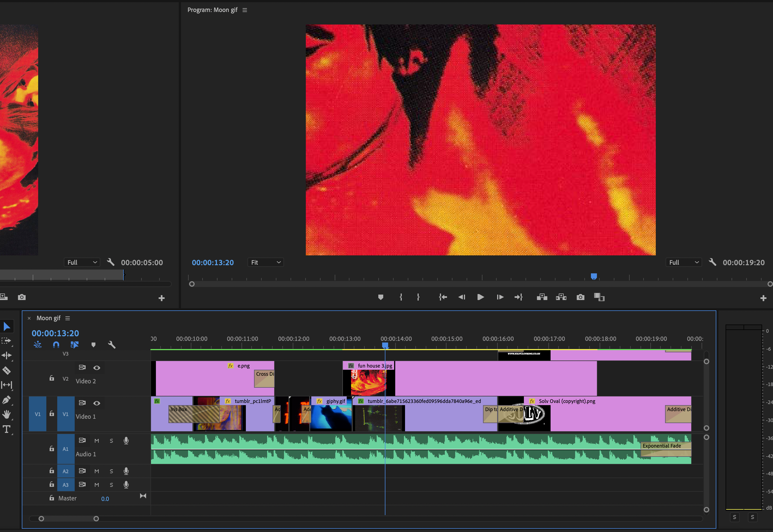Click the Program monitor blue playhead marker
The width and height of the screenshot is (773, 532).
[594, 276]
